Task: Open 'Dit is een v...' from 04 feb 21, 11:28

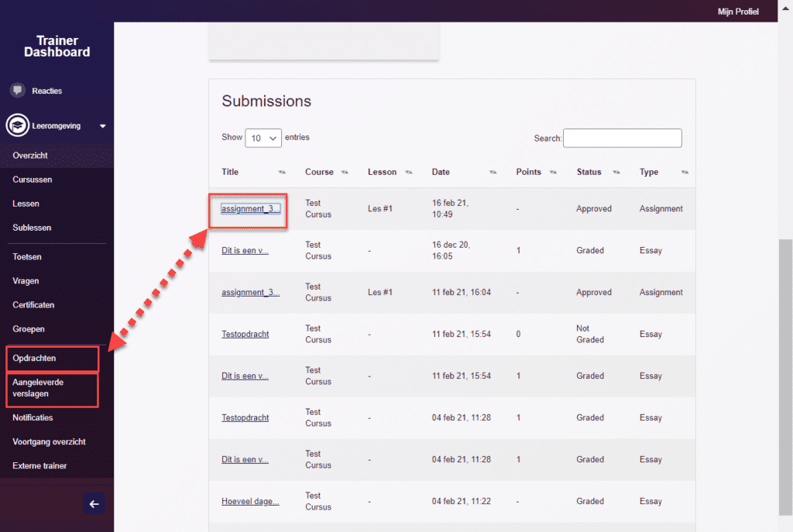Action: point(245,459)
